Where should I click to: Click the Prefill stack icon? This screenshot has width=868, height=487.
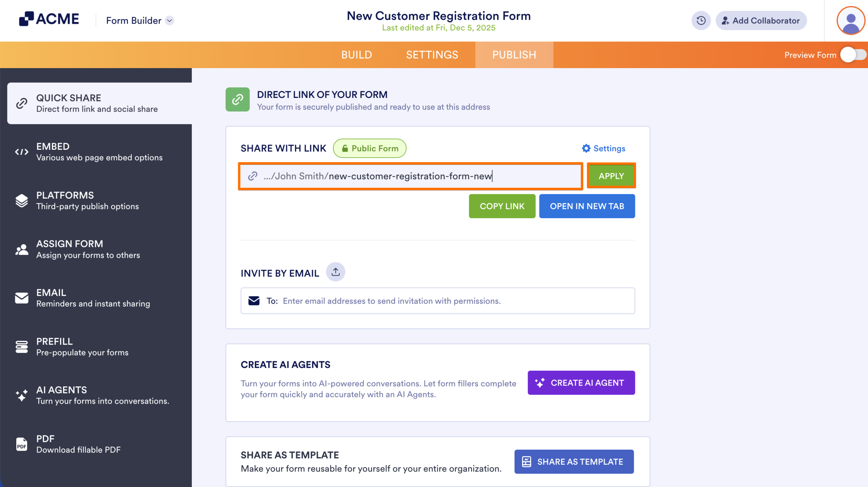[x=22, y=347]
